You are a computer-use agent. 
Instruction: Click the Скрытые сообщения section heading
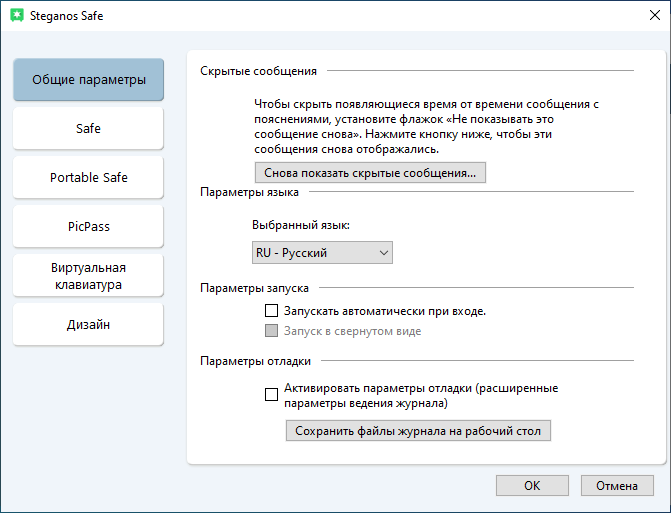258,71
